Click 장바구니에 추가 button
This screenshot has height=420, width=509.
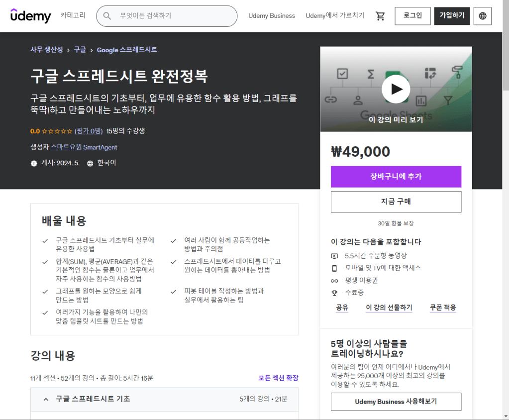(x=396, y=177)
